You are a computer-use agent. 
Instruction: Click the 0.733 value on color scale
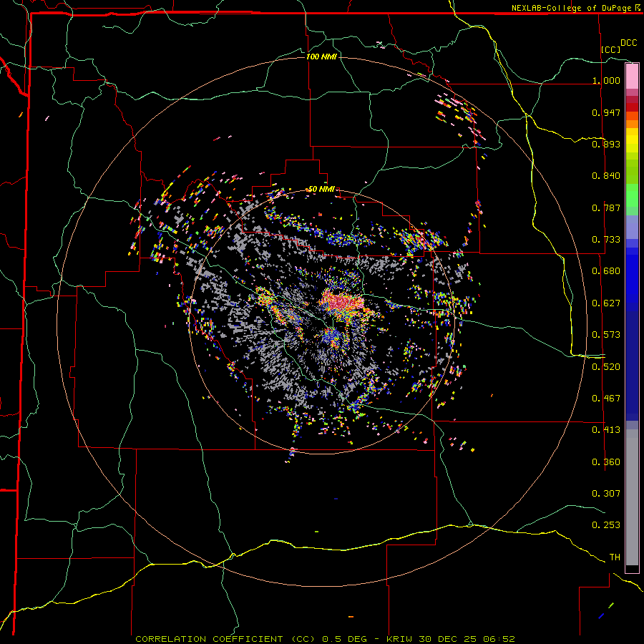[x=606, y=240]
